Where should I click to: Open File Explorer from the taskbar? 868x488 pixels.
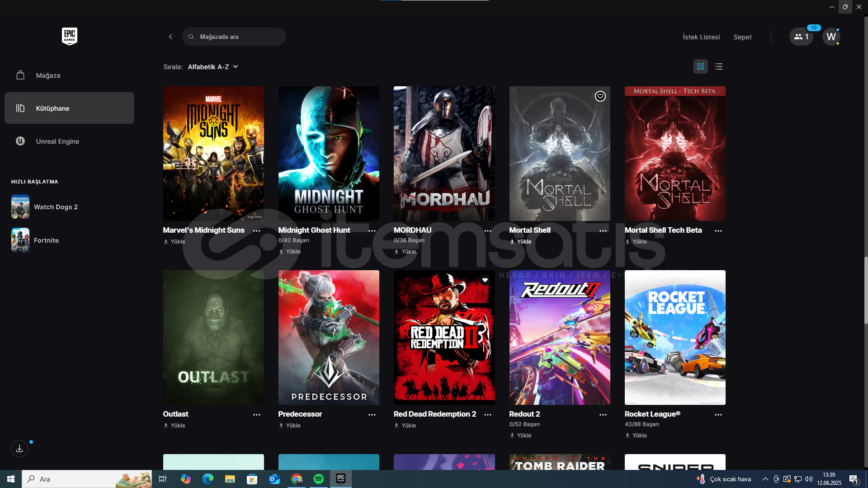click(x=230, y=479)
